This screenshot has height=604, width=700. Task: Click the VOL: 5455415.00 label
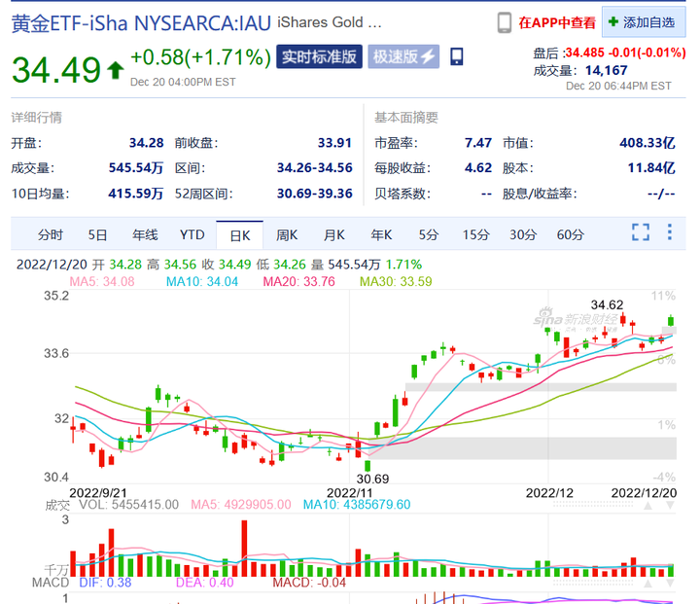pyautogui.click(x=128, y=505)
